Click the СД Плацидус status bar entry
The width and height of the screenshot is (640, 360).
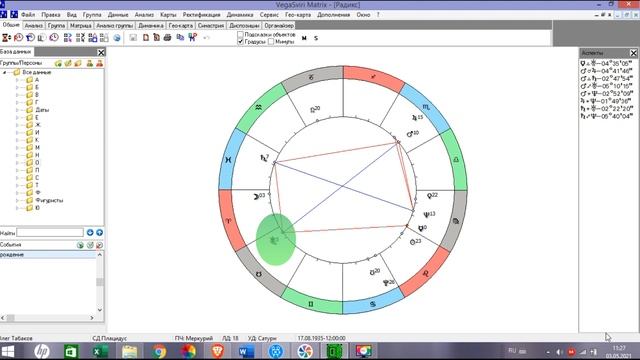point(109,338)
